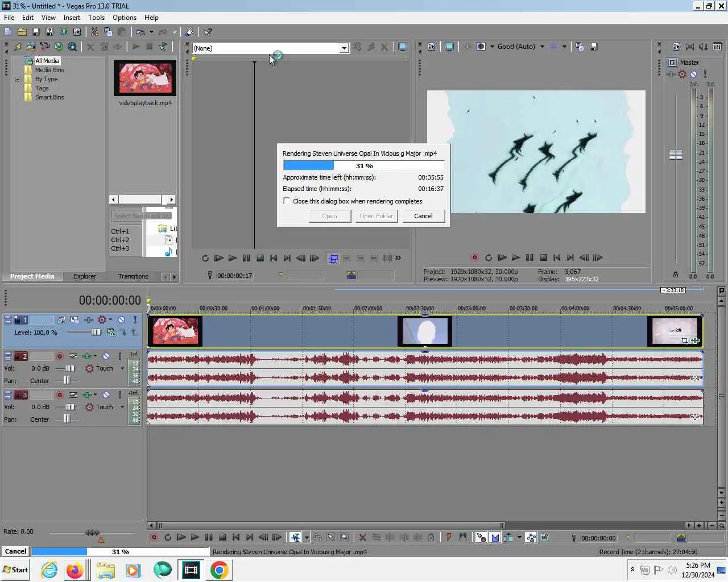The height and width of the screenshot is (582, 728).
Task: Click the Insert Region icon in timeline toolbar
Action: point(463,537)
